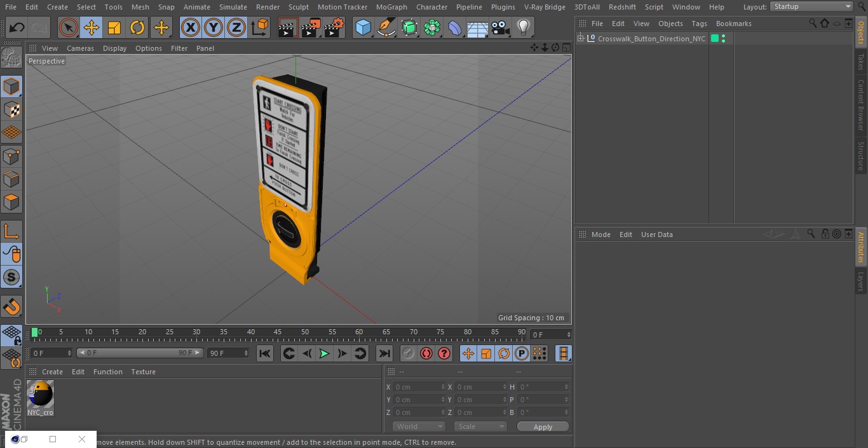
Task: Click the Apply button
Action: click(543, 427)
